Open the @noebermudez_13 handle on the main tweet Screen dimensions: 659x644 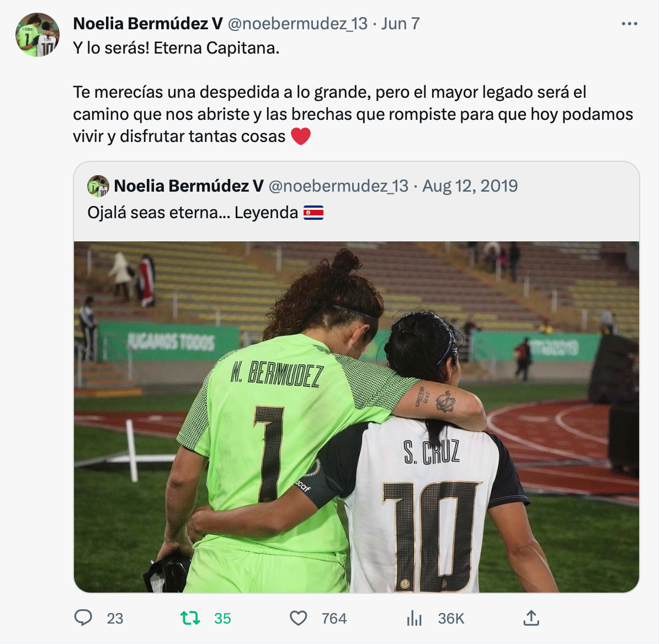tap(297, 24)
